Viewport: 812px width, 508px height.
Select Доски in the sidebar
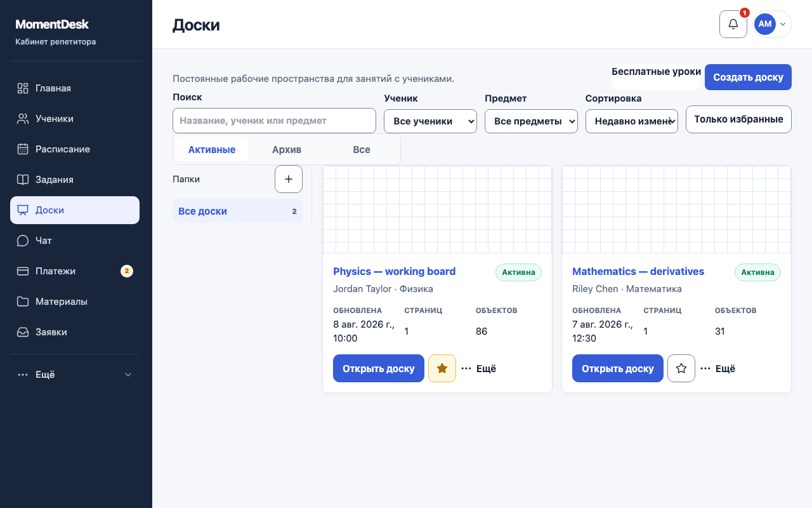(75, 210)
